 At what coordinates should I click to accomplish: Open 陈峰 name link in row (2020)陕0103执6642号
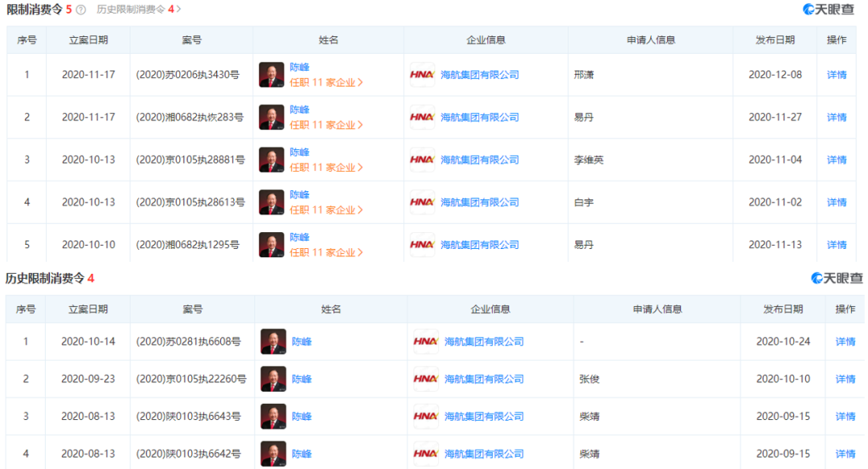pyautogui.click(x=301, y=454)
